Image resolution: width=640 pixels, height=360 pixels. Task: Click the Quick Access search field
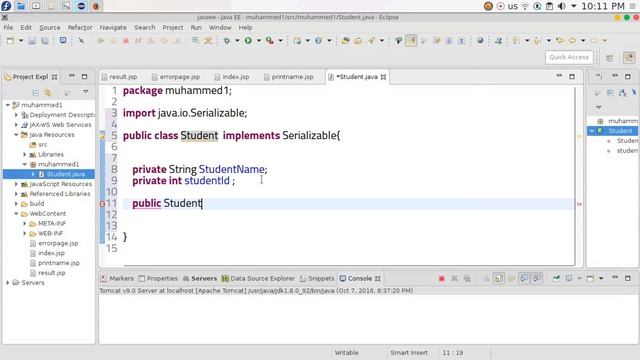[x=569, y=57]
